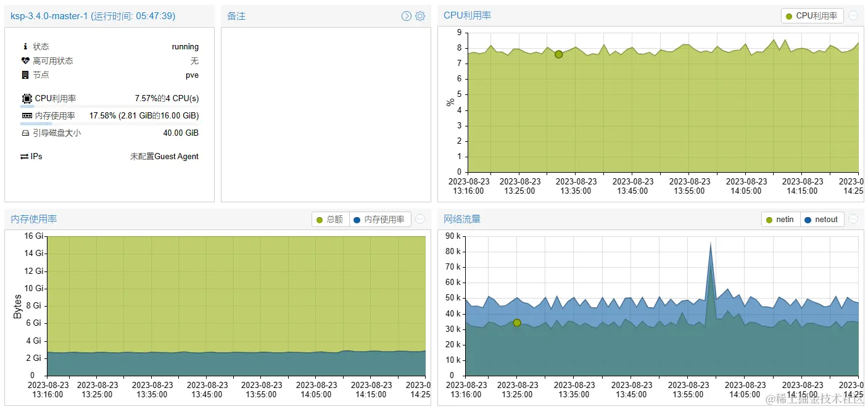Click the CPU利用率 chart title
This screenshot has height=409, width=868.
click(468, 15)
